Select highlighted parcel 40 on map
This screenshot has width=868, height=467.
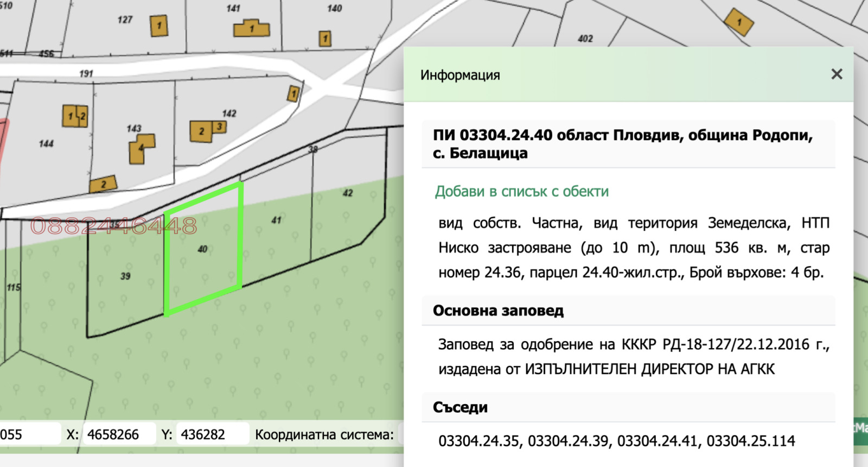pyautogui.click(x=202, y=249)
